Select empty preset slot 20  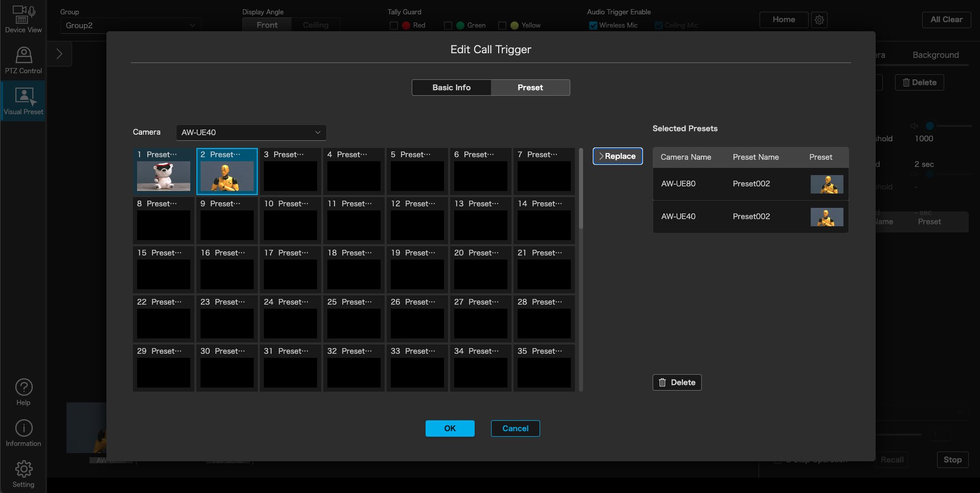coord(481,270)
